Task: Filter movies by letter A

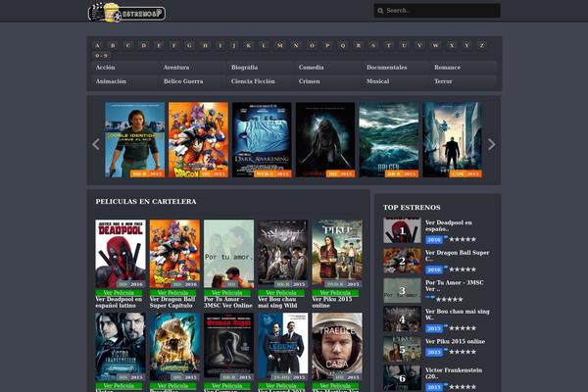Action: (97, 45)
